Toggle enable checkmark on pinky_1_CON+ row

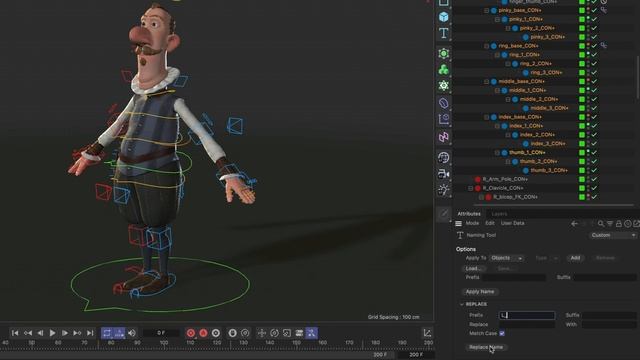point(594,19)
